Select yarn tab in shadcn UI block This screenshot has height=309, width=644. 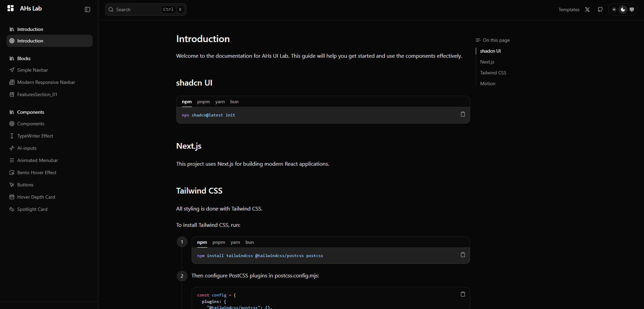coord(220,102)
